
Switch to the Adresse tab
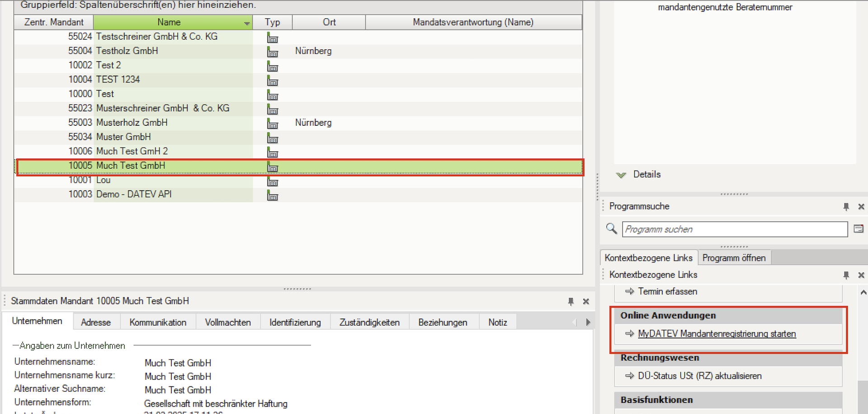pos(96,322)
